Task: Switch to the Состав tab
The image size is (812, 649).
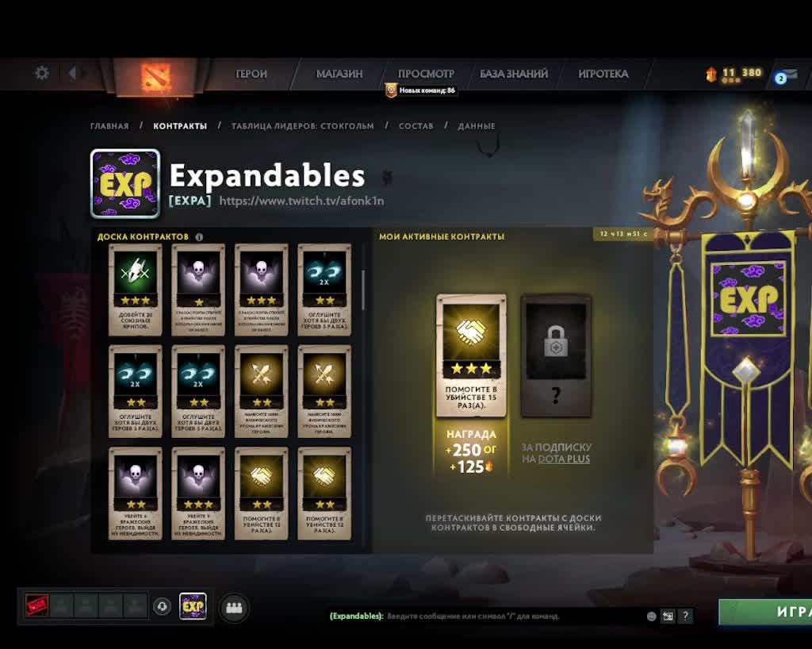Action: pyautogui.click(x=416, y=126)
